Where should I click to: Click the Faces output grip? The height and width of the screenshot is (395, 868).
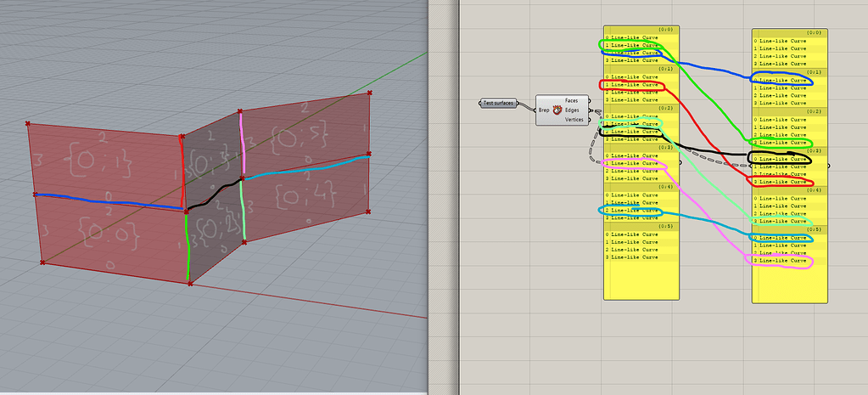[x=590, y=100]
